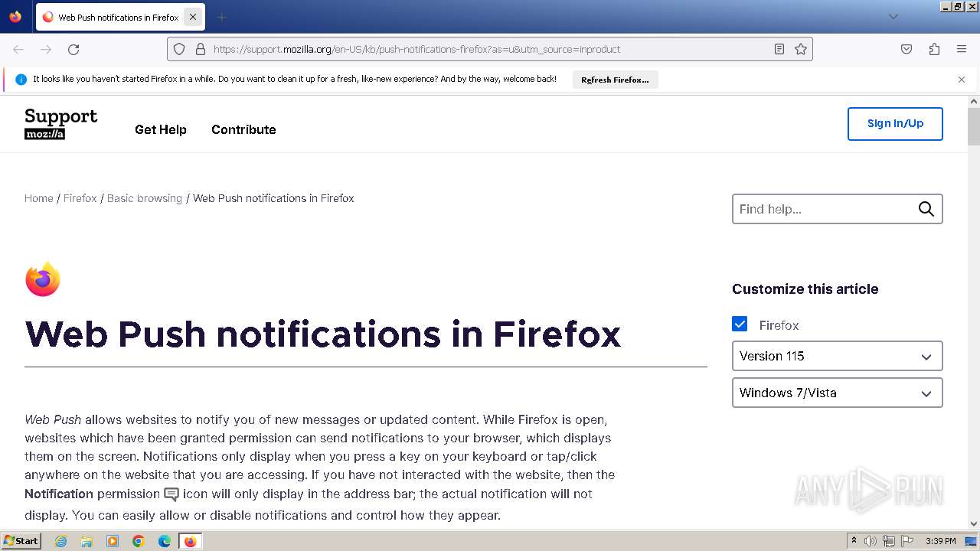Show hidden tray icons arrow
Image resolution: width=980 pixels, height=551 pixels.
854,541
